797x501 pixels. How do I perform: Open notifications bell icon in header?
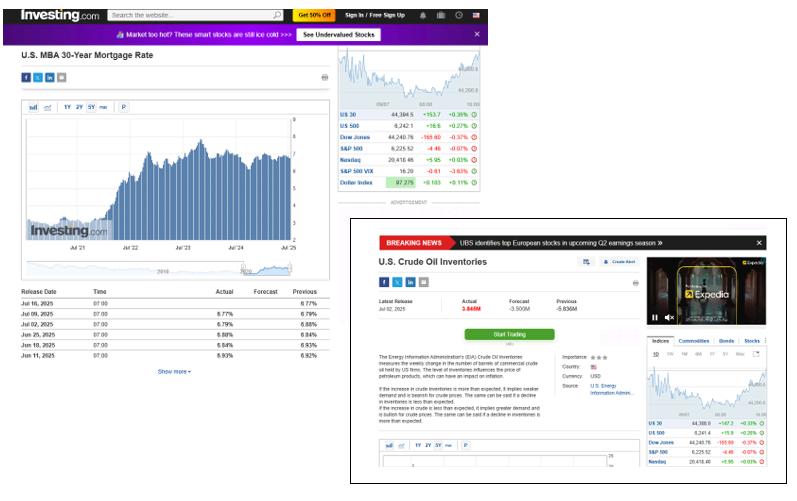[423, 15]
